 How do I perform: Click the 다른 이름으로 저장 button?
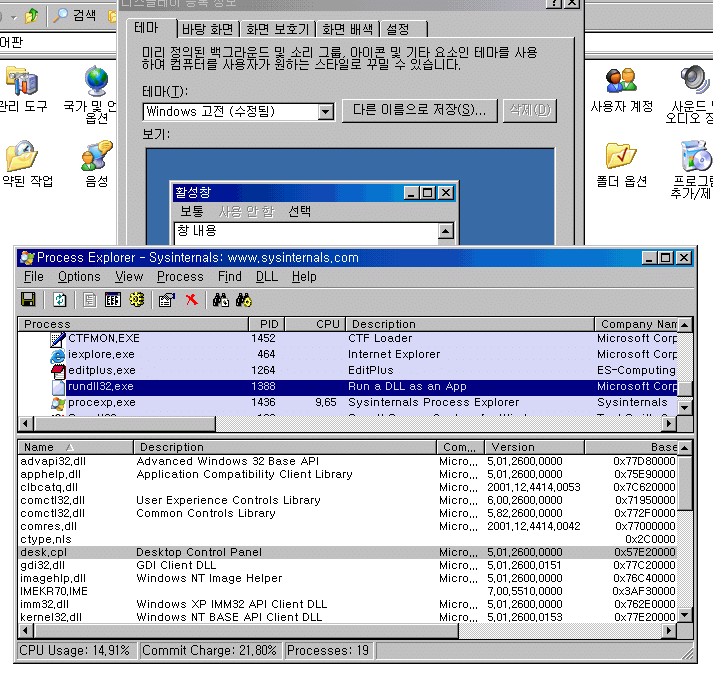pyautogui.click(x=420, y=111)
